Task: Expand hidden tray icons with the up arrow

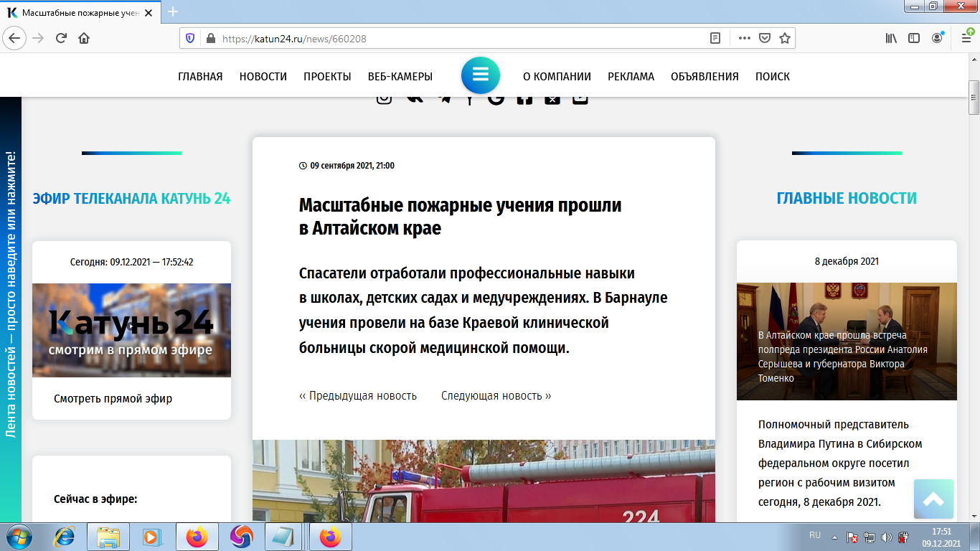Action: click(x=834, y=536)
